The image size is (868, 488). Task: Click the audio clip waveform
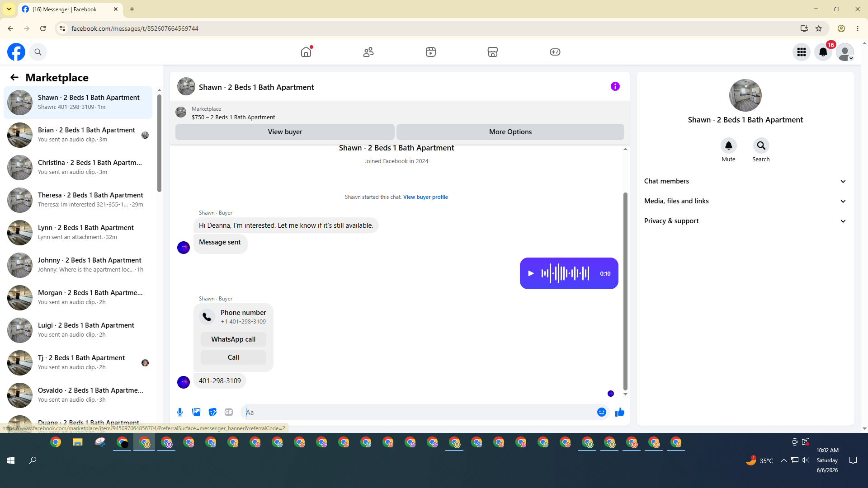point(565,273)
